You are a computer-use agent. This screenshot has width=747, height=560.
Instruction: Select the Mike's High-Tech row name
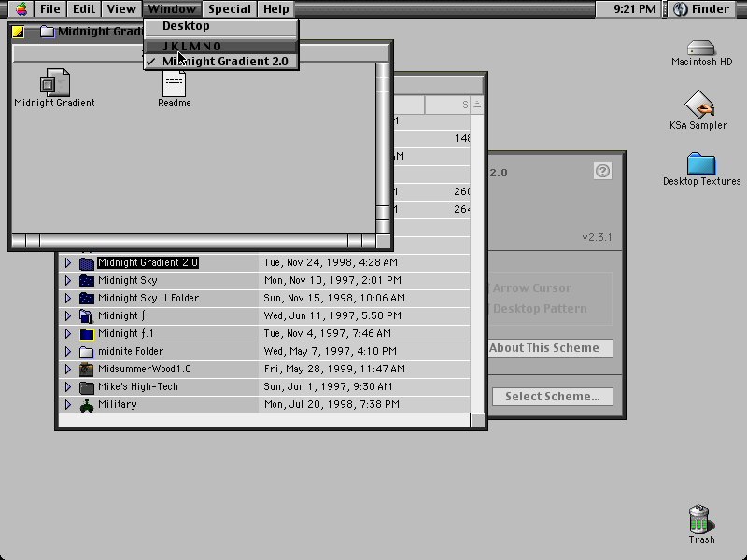click(137, 386)
